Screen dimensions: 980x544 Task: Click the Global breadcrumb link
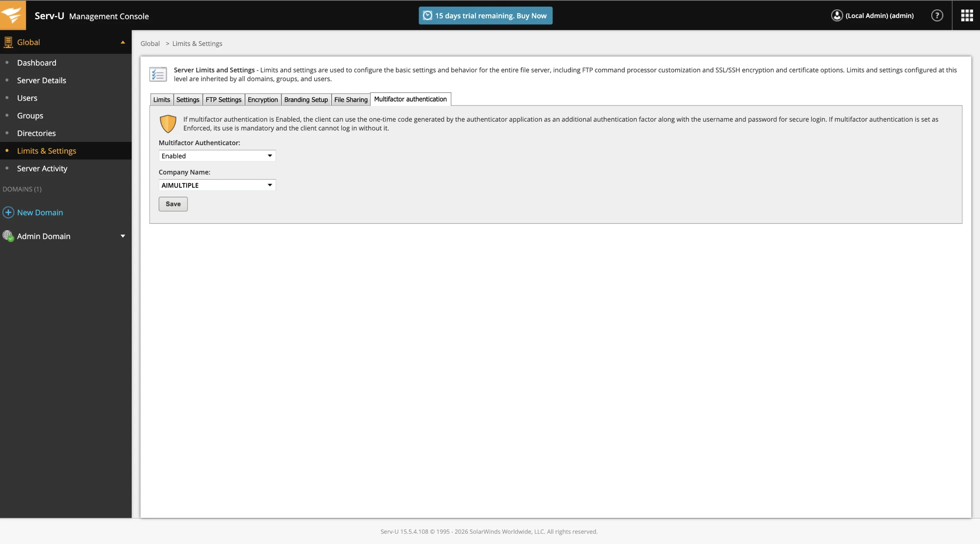150,43
